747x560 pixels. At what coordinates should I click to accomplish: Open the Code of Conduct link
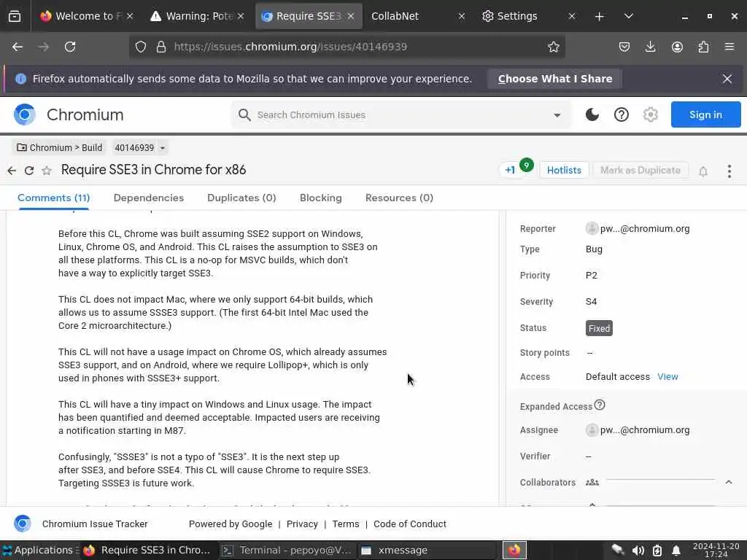point(410,524)
